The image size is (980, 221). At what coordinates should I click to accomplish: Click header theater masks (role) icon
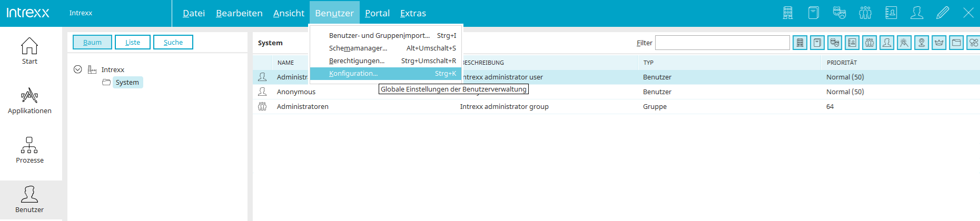(839, 13)
